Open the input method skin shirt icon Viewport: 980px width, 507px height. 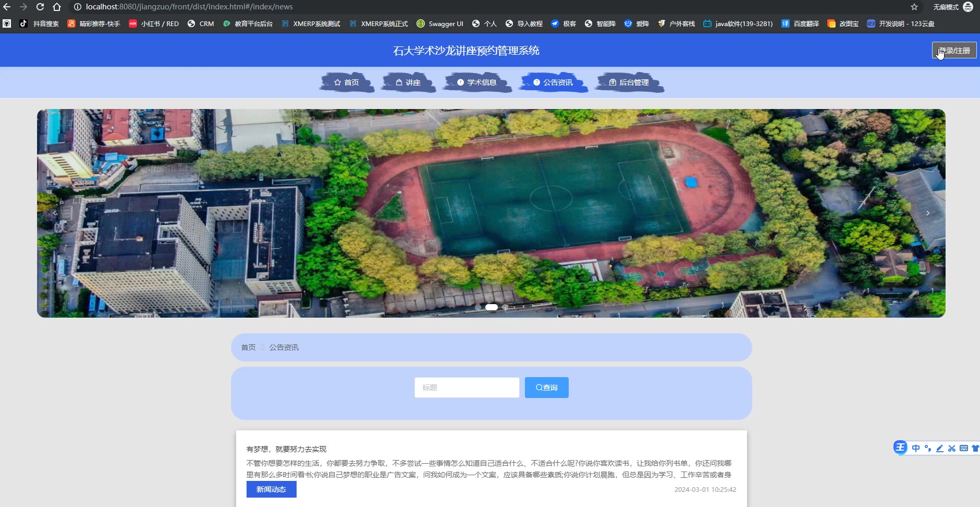tap(975, 448)
